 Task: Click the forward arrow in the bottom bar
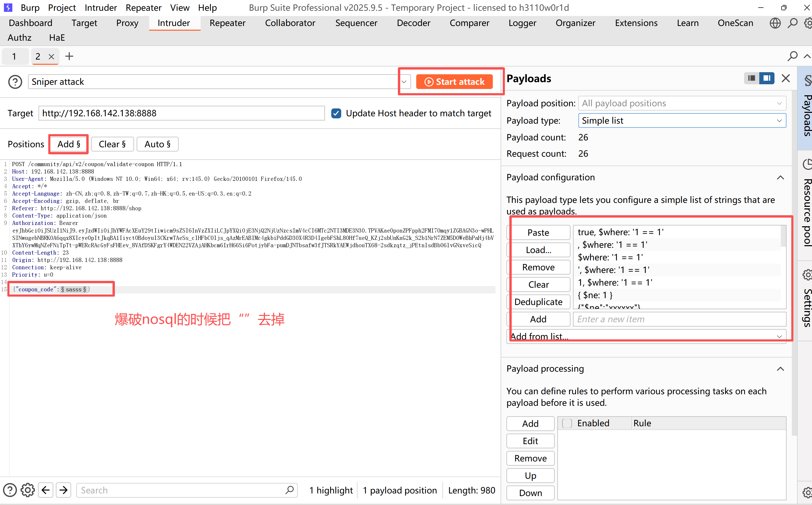[x=63, y=490]
